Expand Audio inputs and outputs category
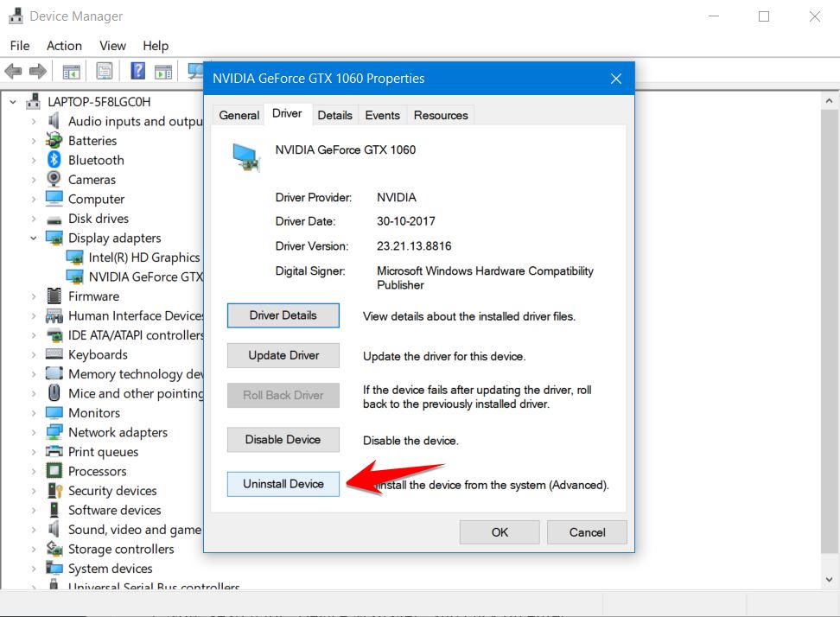This screenshot has width=840, height=617. (x=34, y=122)
